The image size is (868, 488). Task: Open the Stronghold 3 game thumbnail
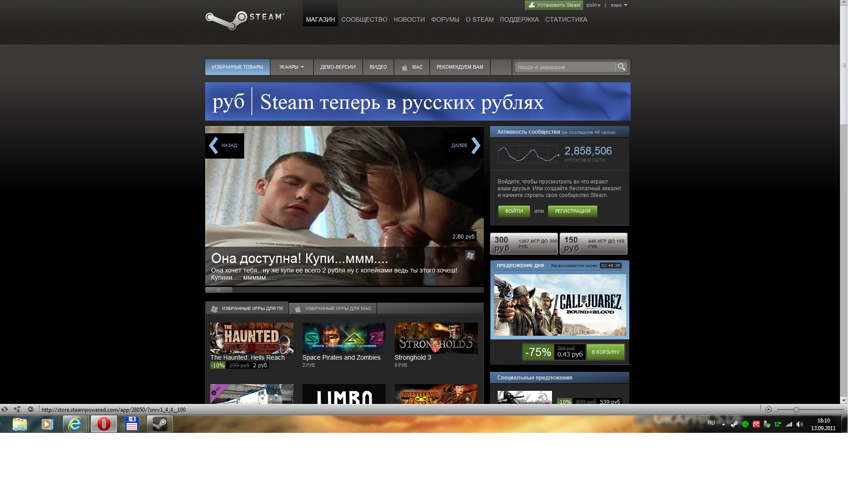coord(436,338)
